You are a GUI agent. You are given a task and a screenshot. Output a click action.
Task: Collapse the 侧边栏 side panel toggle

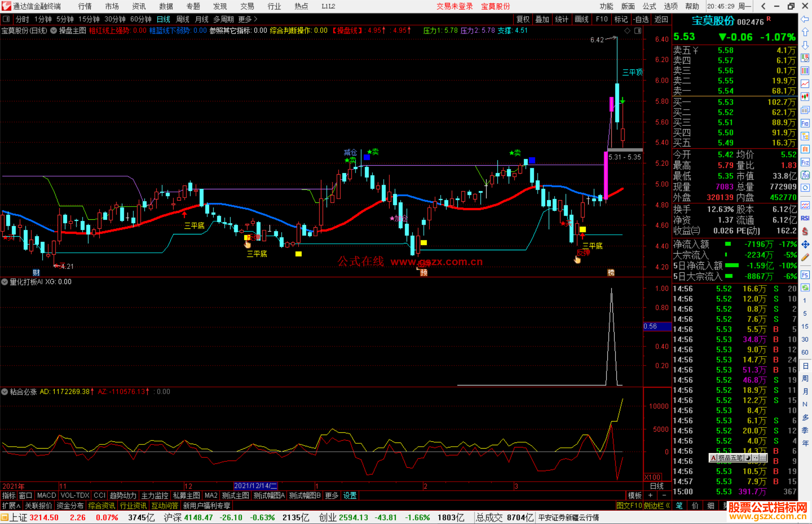coord(657,506)
